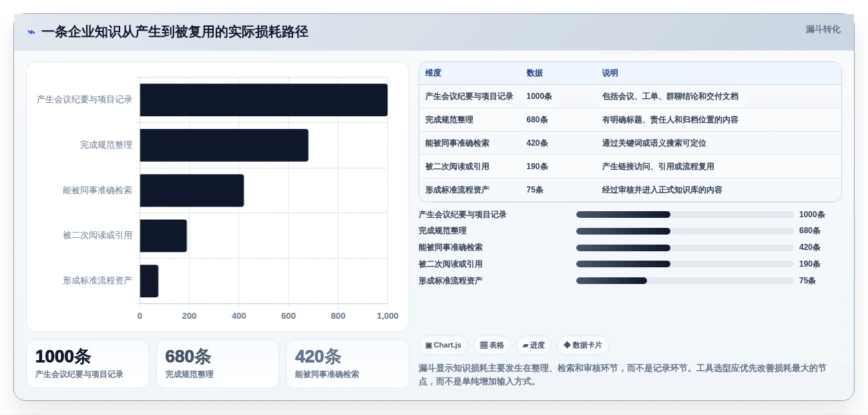Viewport: 868px width, 415px height.
Task: Click the 1,000 x-axis tick label
Action: tap(387, 316)
